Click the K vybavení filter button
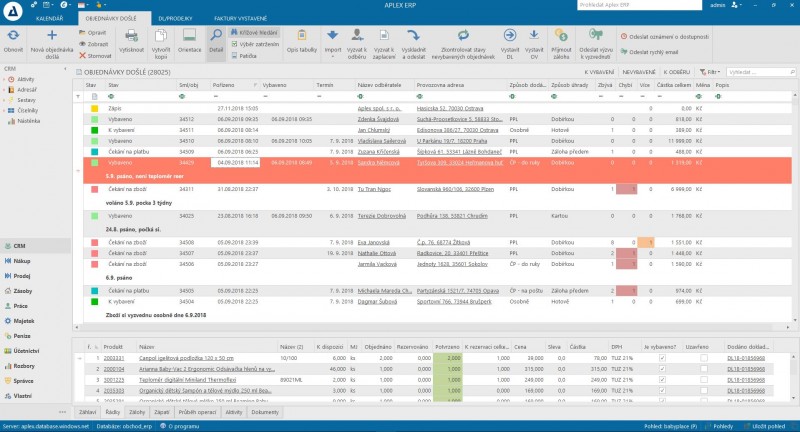Viewport: 800px width, 432px height. pyautogui.click(x=599, y=73)
